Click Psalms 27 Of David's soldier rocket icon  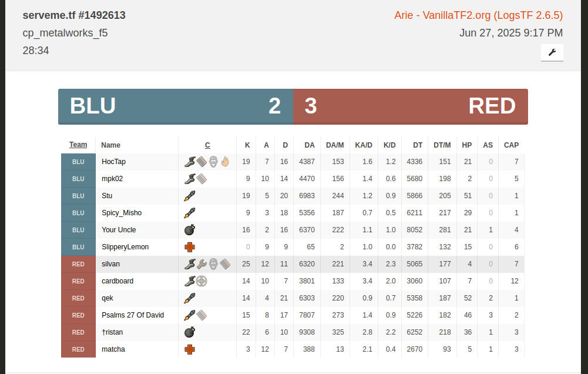coord(190,315)
